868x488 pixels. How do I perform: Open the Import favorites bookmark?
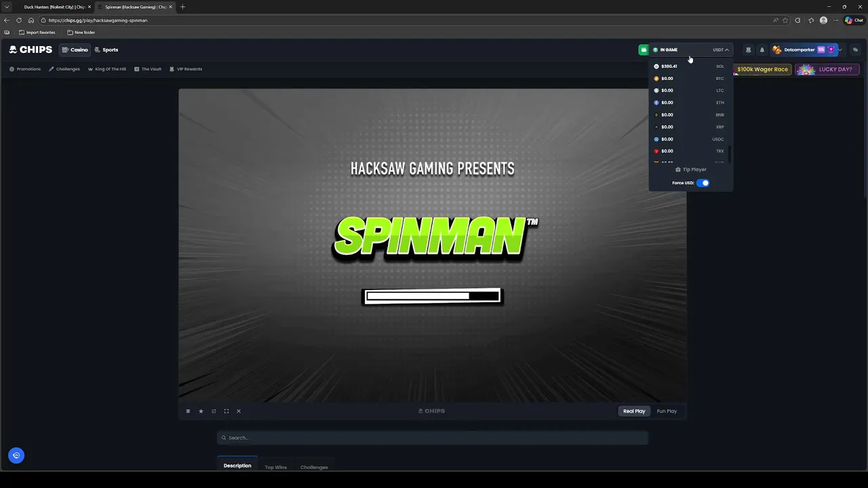point(37,33)
